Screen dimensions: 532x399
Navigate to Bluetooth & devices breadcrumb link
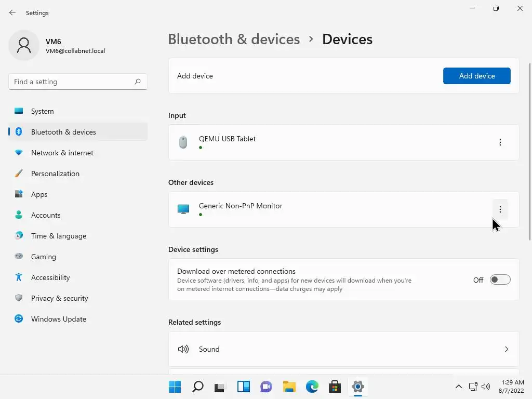tap(234, 39)
